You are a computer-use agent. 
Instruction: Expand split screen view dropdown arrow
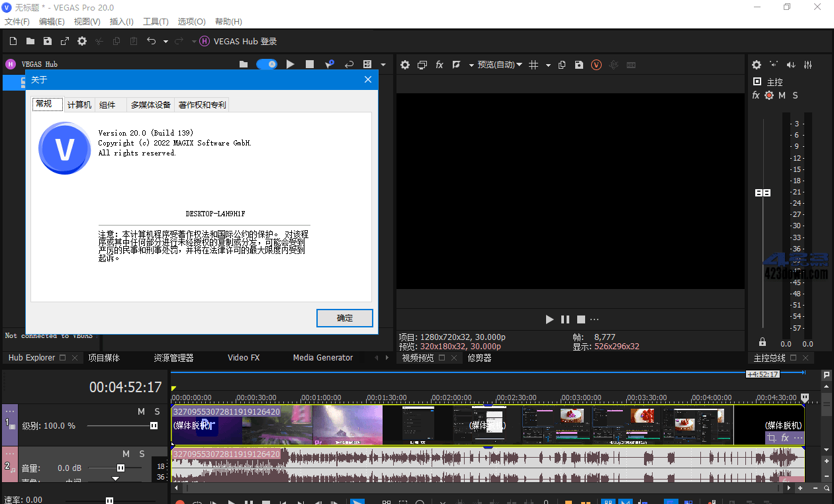click(471, 65)
